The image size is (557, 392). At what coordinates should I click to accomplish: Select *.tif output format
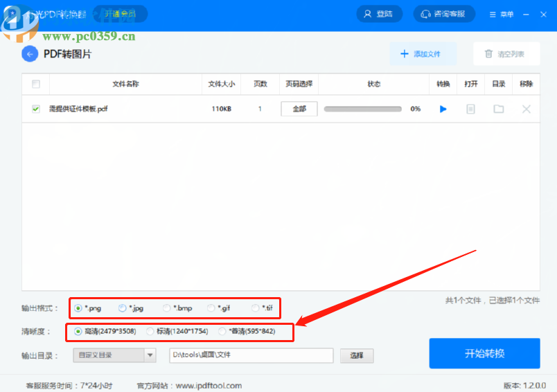[x=262, y=308]
